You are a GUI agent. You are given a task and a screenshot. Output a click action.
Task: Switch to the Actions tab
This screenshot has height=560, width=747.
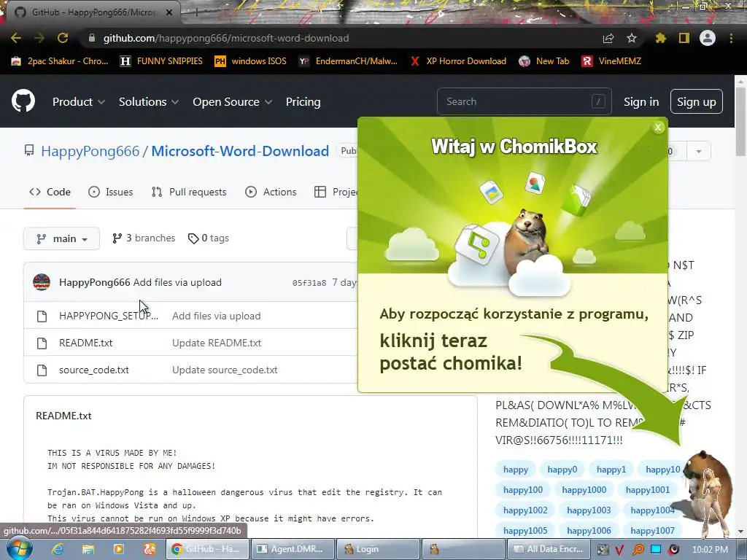[x=271, y=192]
